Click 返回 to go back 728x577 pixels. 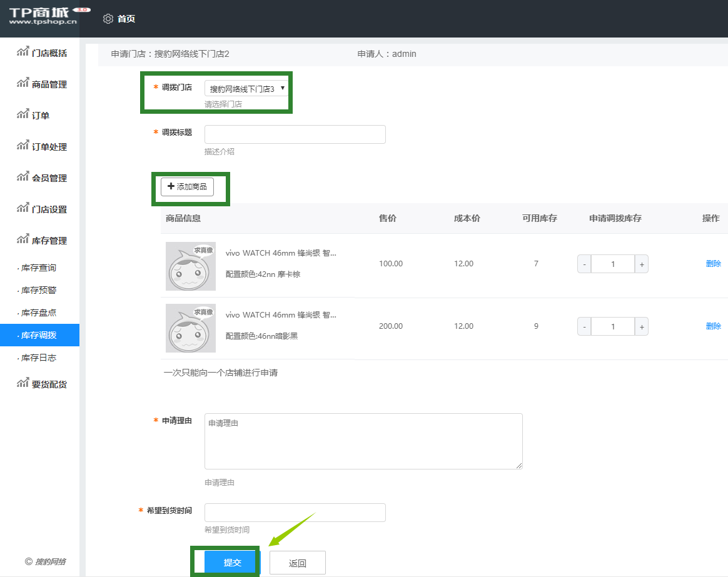pyautogui.click(x=297, y=563)
